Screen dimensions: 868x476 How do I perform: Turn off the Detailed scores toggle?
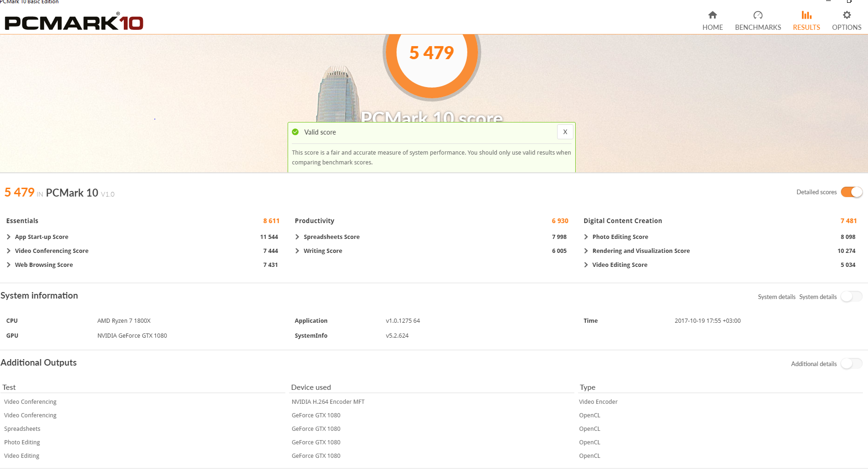[x=852, y=192]
